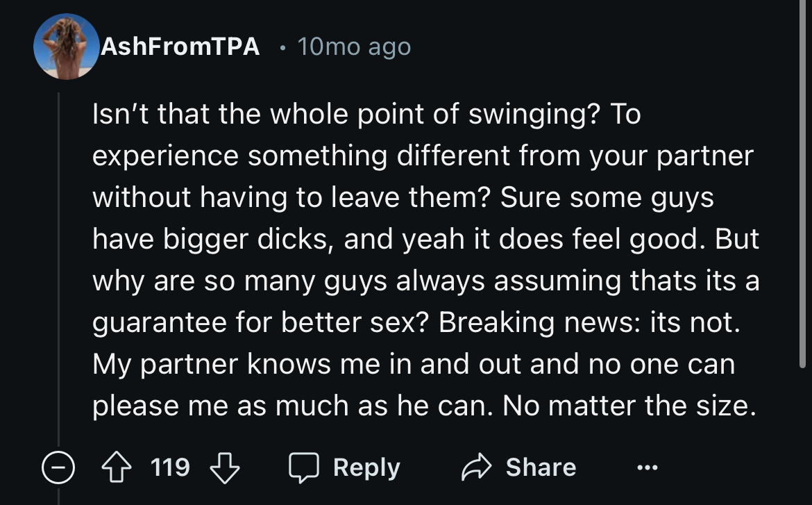Click the first line mentioning "swinging"
This screenshot has width=812, height=505.
coord(367,115)
